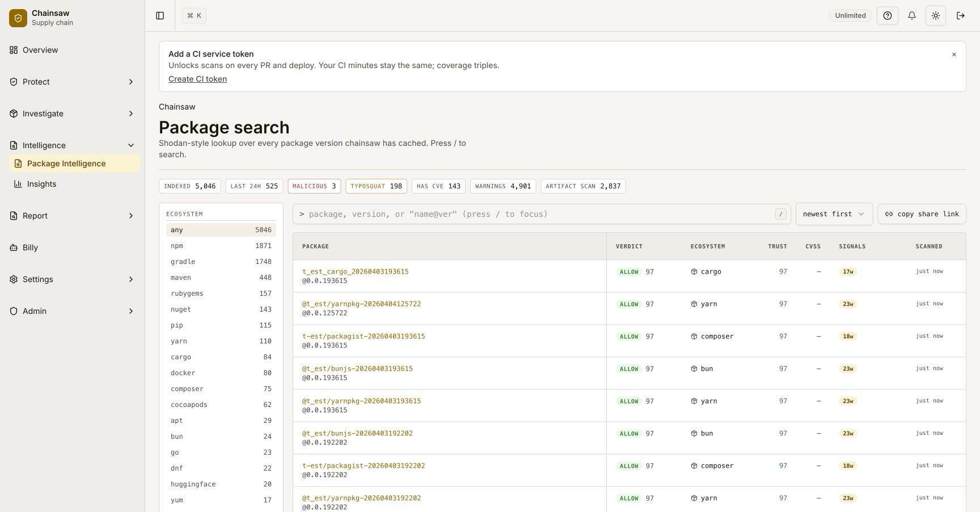Expand the Settings section chevron
The height and width of the screenshot is (512, 980).
131,279
